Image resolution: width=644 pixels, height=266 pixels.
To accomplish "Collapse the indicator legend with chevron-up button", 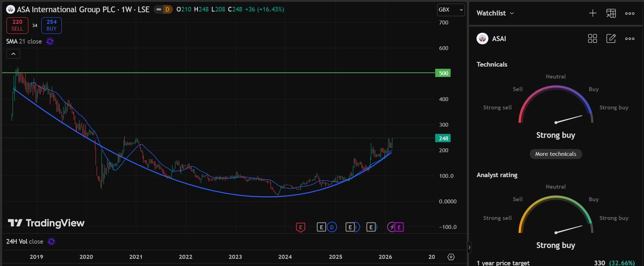I will pos(13,53).
